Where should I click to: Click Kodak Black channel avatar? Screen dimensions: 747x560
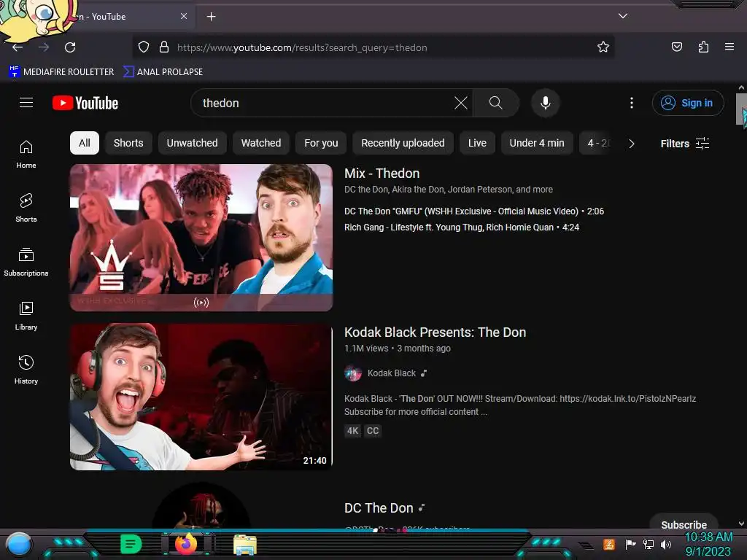pyautogui.click(x=353, y=373)
